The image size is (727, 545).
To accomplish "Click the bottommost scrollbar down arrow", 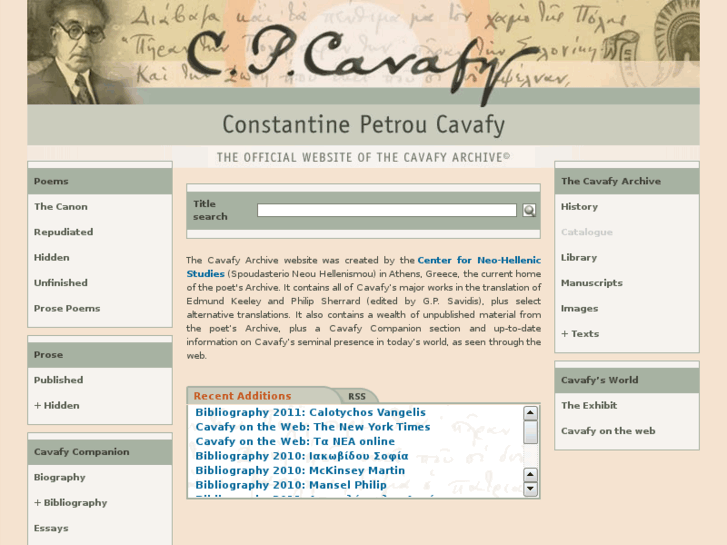I will (x=530, y=489).
